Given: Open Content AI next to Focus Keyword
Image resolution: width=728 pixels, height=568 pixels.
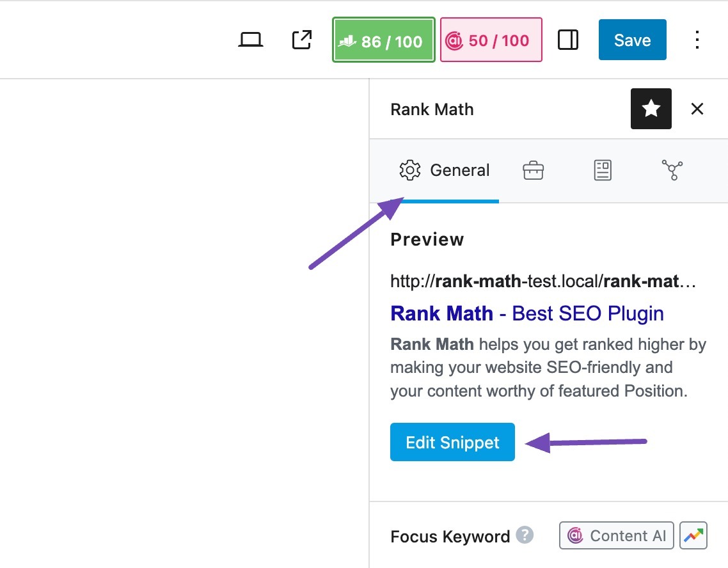Looking at the screenshot, I should point(615,535).
